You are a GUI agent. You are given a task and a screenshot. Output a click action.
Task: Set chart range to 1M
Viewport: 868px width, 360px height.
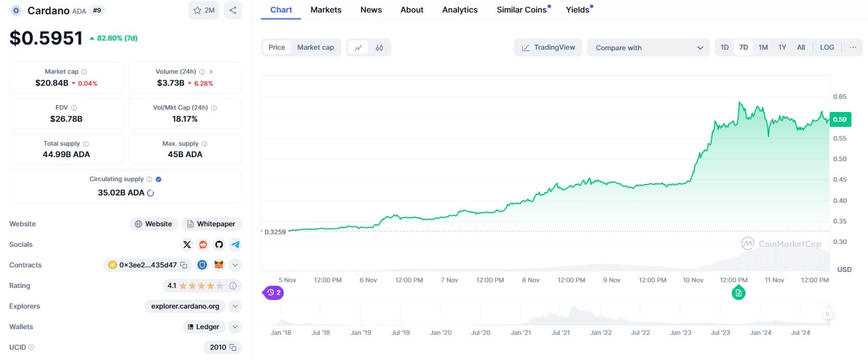763,47
